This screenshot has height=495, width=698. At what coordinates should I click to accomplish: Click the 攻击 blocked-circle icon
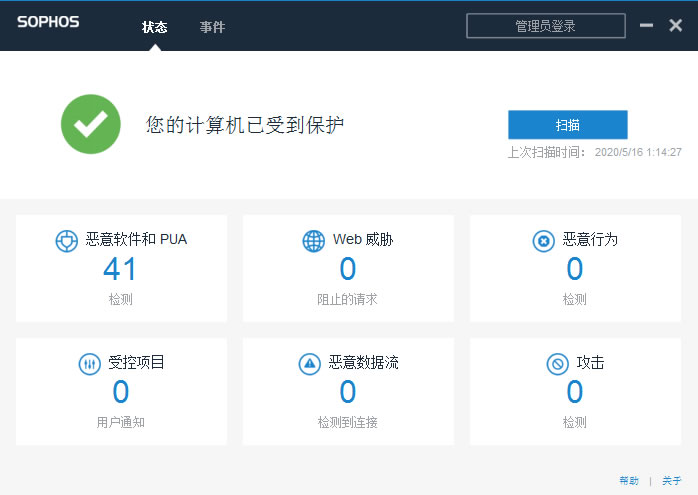(557, 364)
